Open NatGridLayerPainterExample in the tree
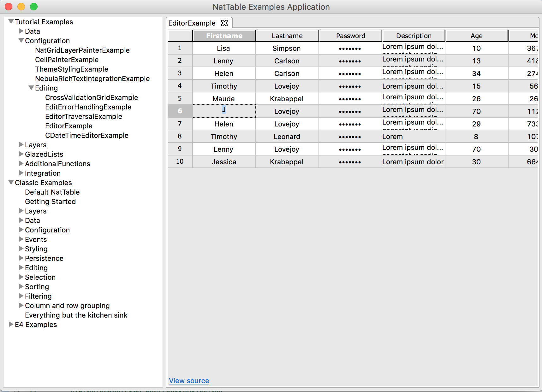The image size is (542, 392). coord(82,50)
